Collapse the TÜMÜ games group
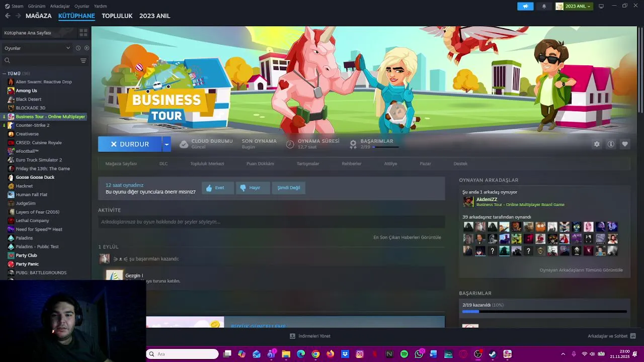This screenshot has width=644, height=362. [x=5, y=73]
